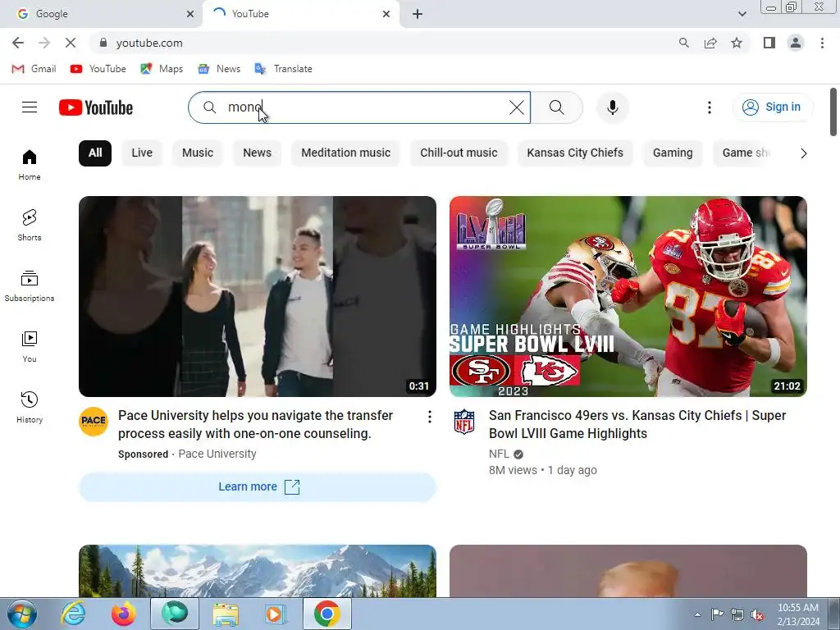Open the Pace University ad thumbnail
Screen dimensions: 840x630
pyautogui.click(x=257, y=296)
